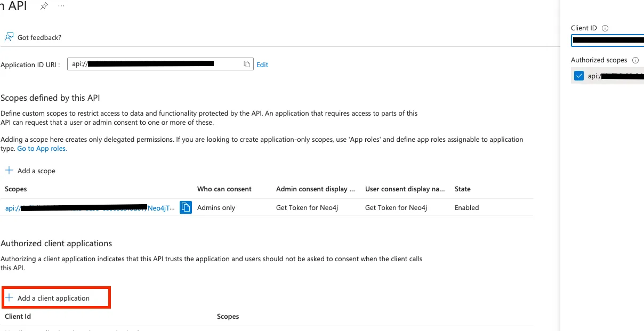
Task: Focus the Application ID URI field
Action: [x=155, y=64]
